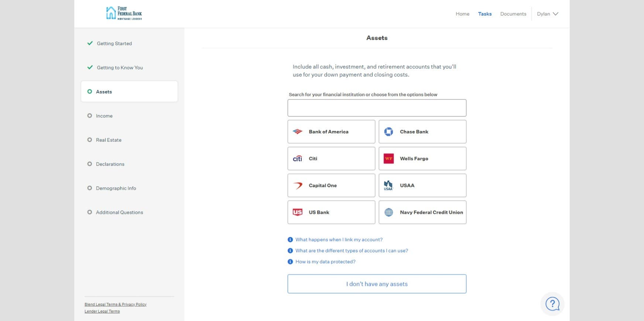
Task: Click the First Federal Bank logo
Action: coord(124,13)
